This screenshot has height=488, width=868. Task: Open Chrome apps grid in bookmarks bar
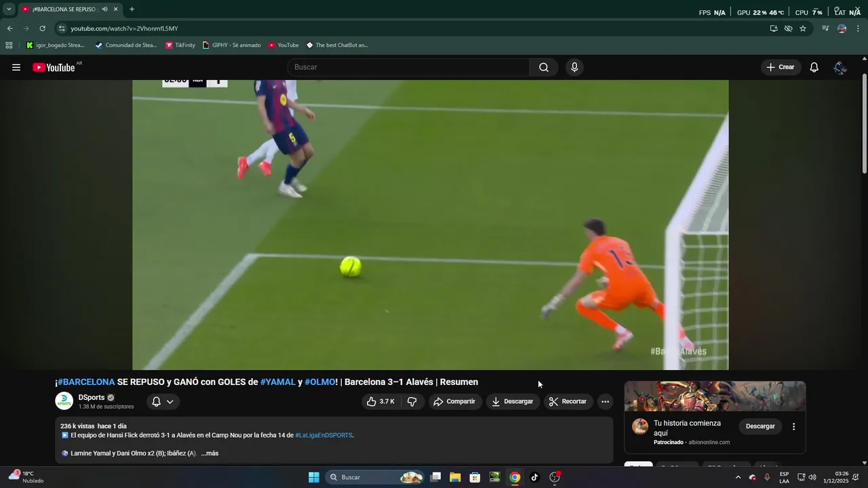(x=9, y=45)
